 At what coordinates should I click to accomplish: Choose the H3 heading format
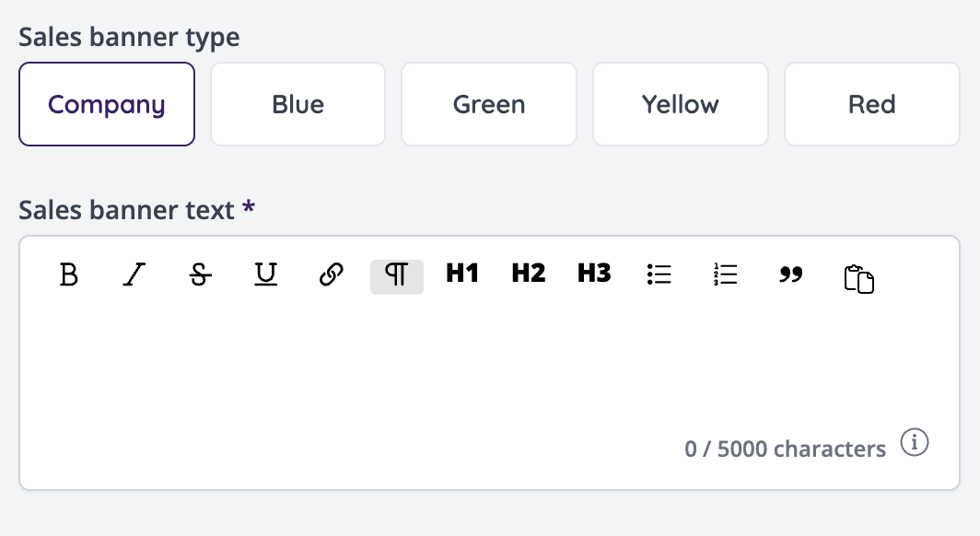point(594,274)
